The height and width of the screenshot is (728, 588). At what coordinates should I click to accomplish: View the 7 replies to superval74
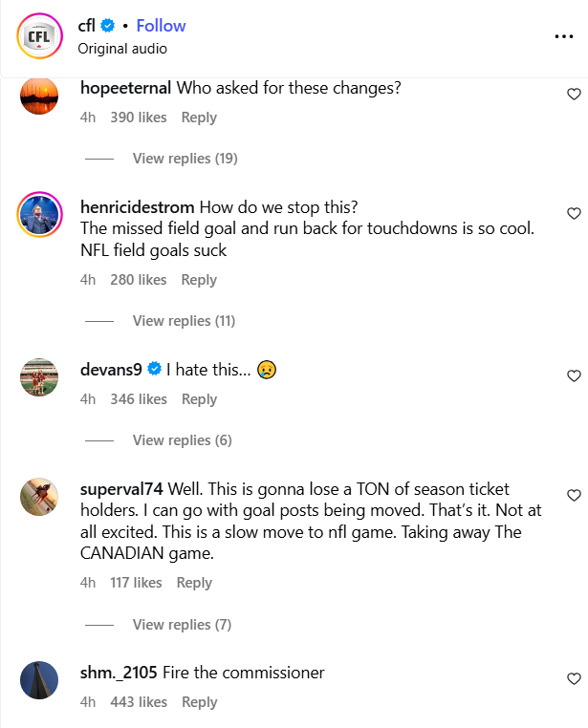182,624
